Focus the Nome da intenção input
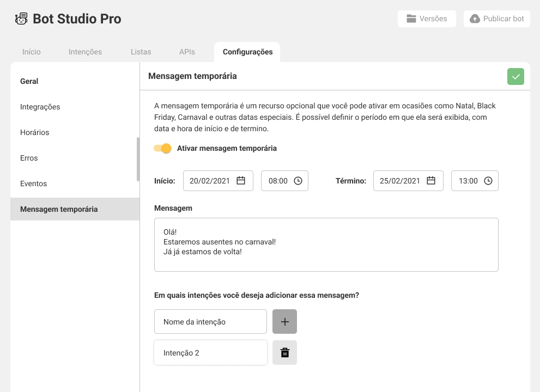540x392 pixels. (210, 321)
